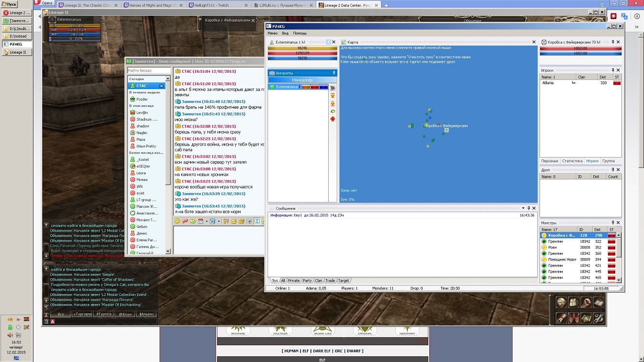Click the red robot icon in Аккаунты panel

tap(333, 119)
